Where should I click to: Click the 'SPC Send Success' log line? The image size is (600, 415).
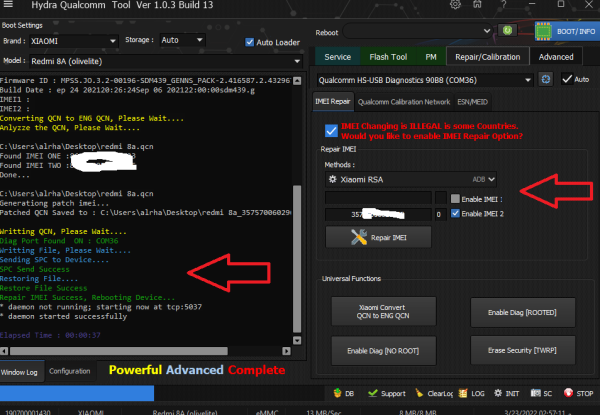(35, 269)
